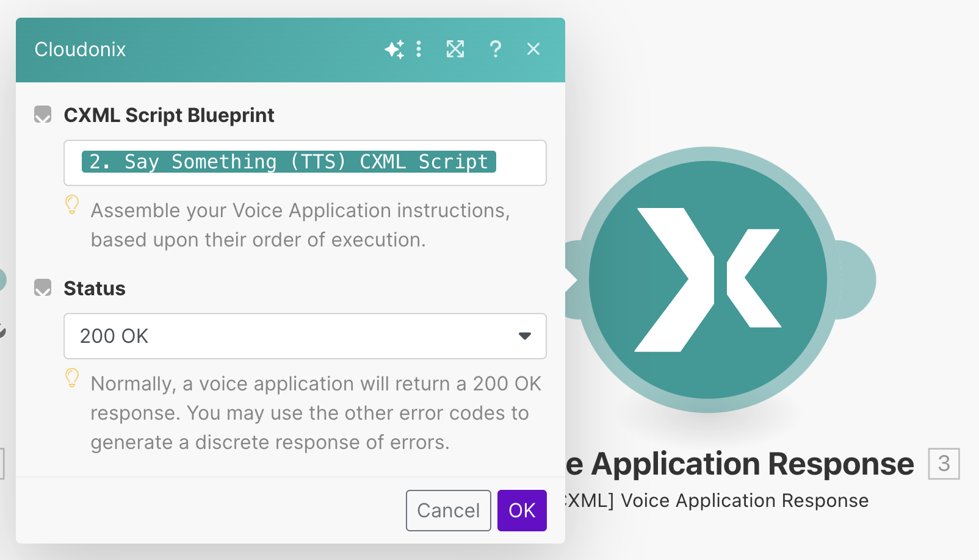Click the lightbulb hint under CXML Script Blueprint
979x560 pixels.
tap(72, 205)
